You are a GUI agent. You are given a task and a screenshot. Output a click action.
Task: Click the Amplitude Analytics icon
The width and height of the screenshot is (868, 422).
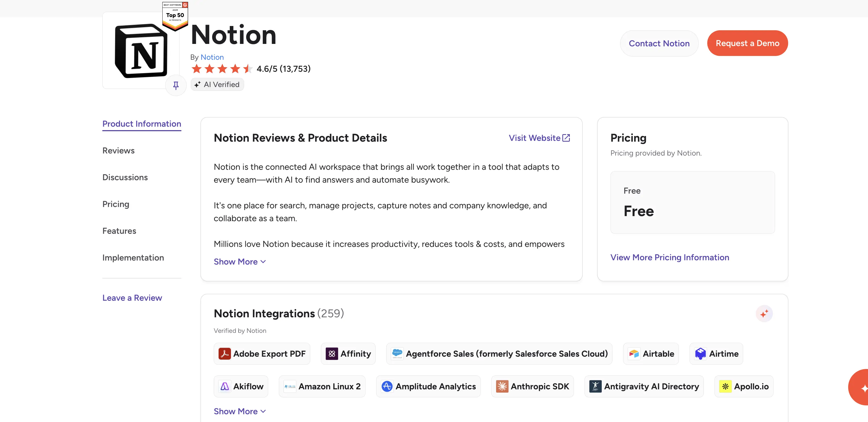[387, 386]
